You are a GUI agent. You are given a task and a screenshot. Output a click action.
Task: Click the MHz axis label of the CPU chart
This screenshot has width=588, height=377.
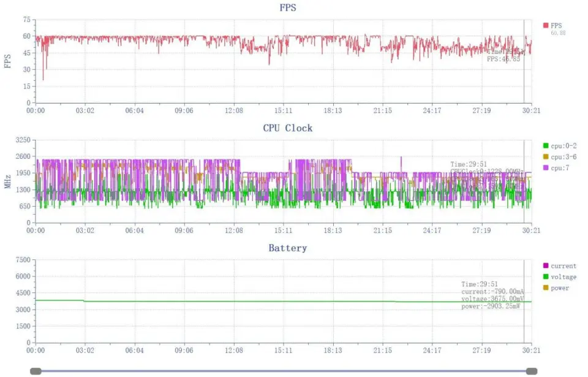pos(9,181)
